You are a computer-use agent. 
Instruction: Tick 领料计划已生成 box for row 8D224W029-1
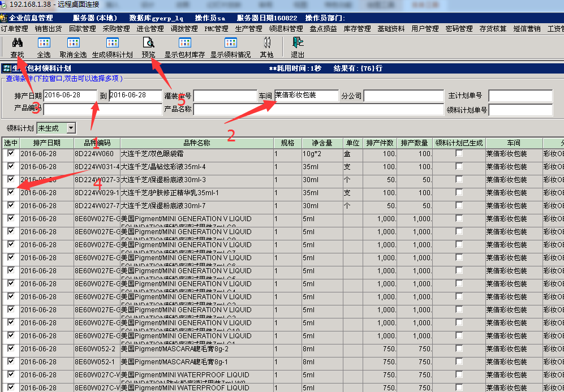(459, 192)
